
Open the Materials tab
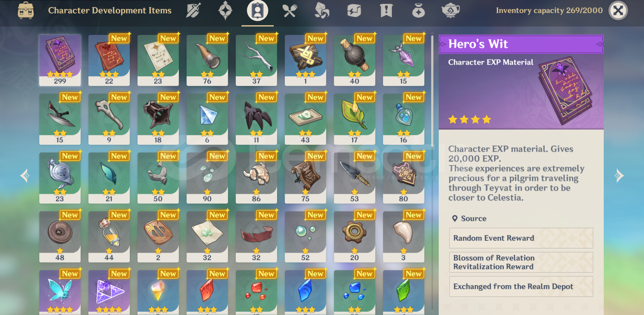coord(322,10)
